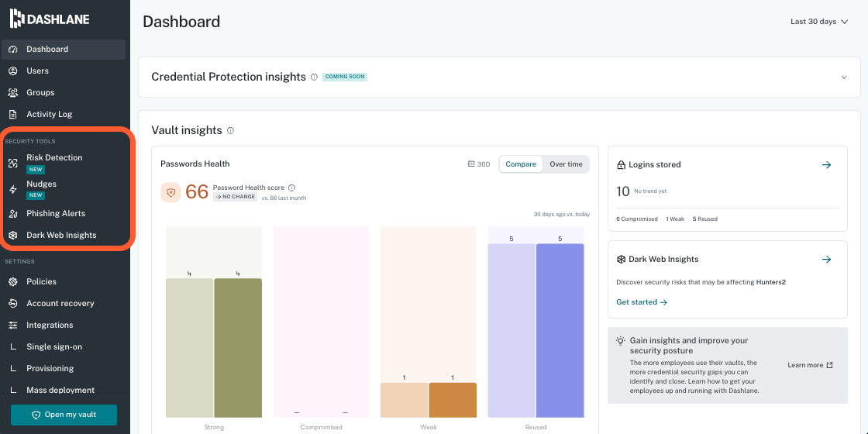Click the Weak bar for today
The height and width of the screenshot is (434, 868).
click(x=453, y=400)
